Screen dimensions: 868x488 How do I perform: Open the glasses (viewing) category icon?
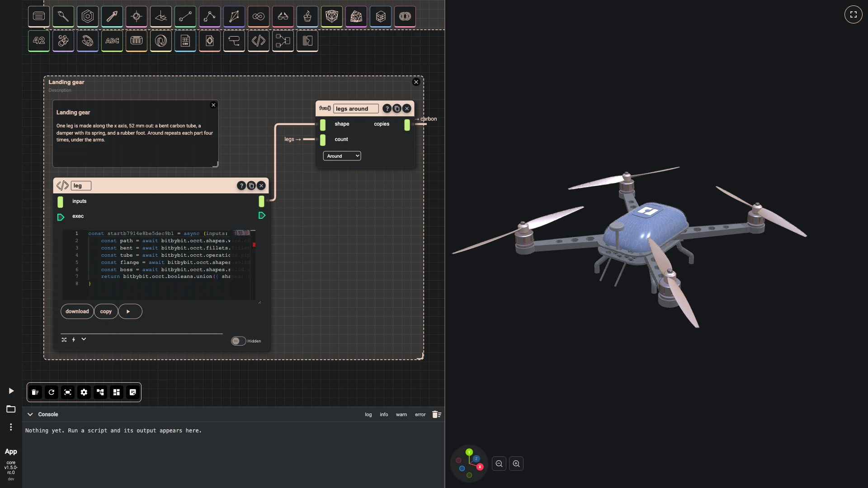(283, 16)
